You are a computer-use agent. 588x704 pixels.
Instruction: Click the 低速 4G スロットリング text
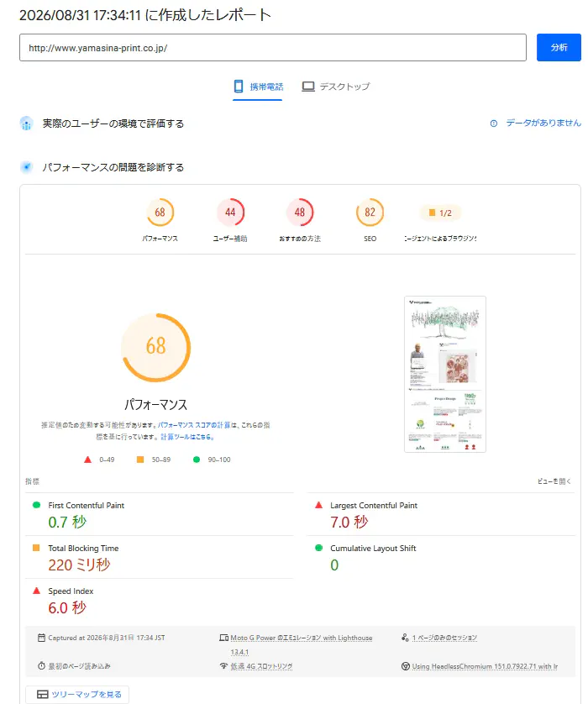261,666
